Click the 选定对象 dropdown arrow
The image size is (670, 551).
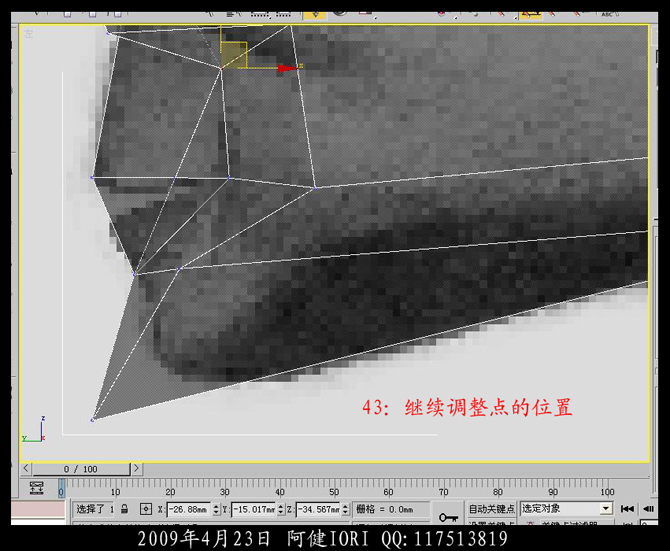coord(606,508)
